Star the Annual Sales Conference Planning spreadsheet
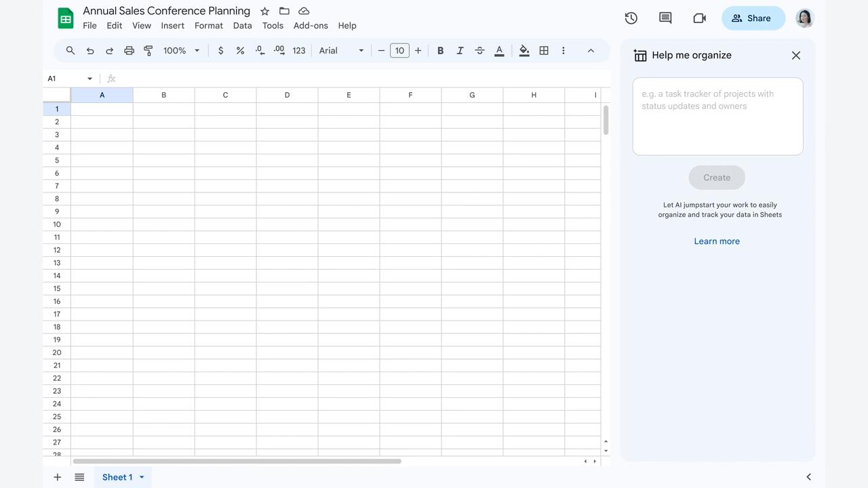 click(264, 11)
